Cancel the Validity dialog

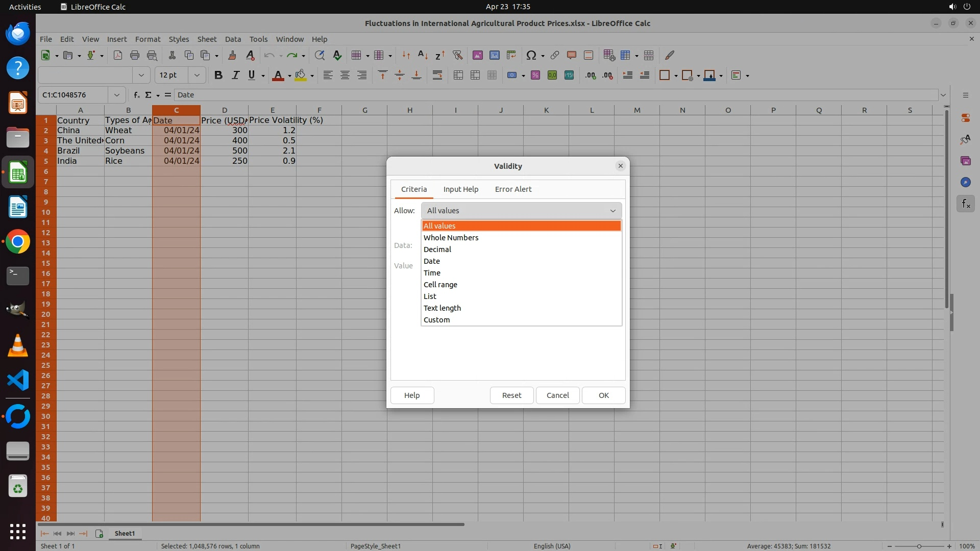pos(557,395)
